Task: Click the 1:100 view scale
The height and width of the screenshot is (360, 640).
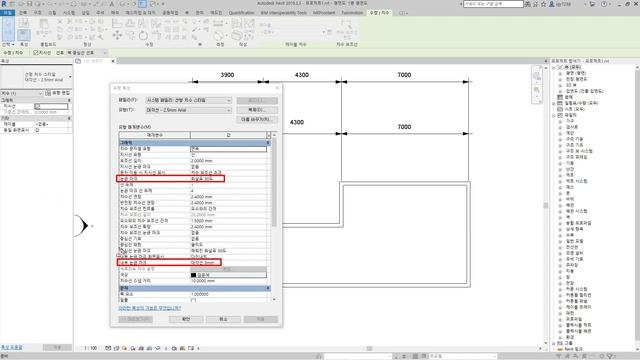Action: 91,348
